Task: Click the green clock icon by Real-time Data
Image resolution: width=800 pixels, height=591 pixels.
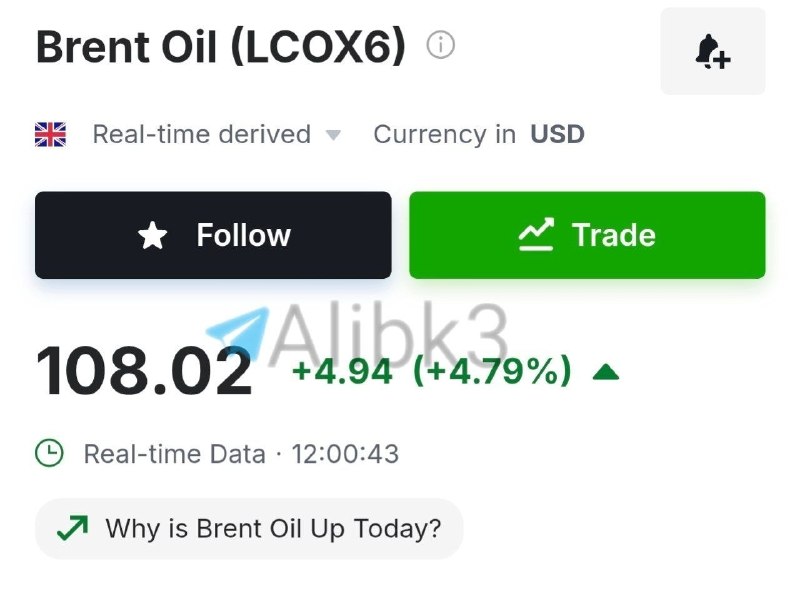Action: click(x=49, y=453)
